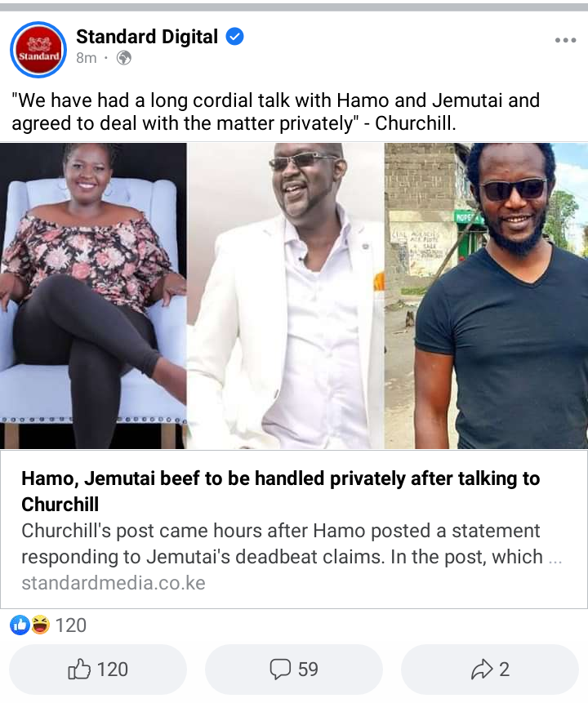The width and height of the screenshot is (588, 703).
Task: View the photo of man in white suit
Action: (286, 296)
